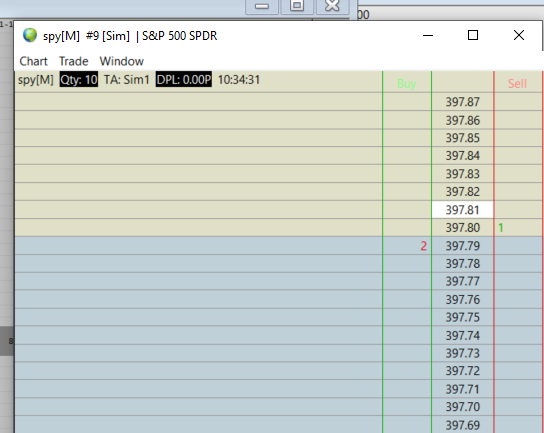
Task: Click price level 397.78
Action: [x=462, y=264]
